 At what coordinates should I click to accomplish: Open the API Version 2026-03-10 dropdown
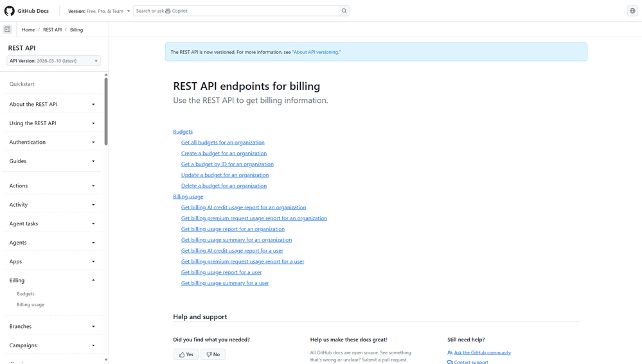pyautogui.click(x=53, y=61)
